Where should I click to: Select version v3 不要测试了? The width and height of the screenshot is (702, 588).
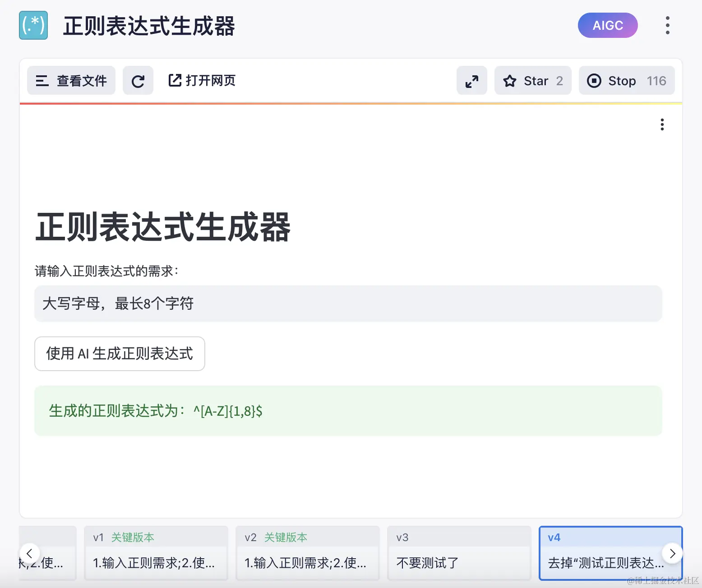(x=459, y=553)
